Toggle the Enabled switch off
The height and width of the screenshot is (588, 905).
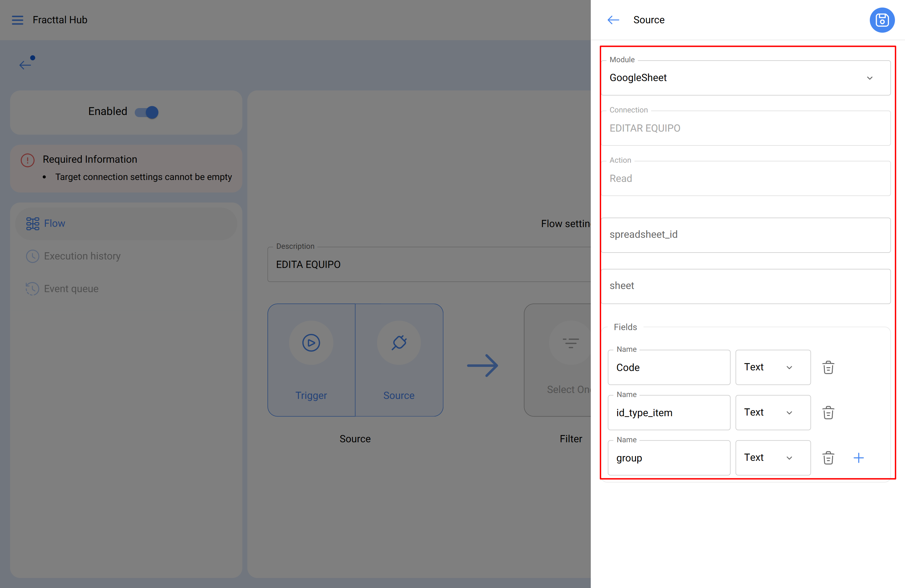click(x=147, y=112)
